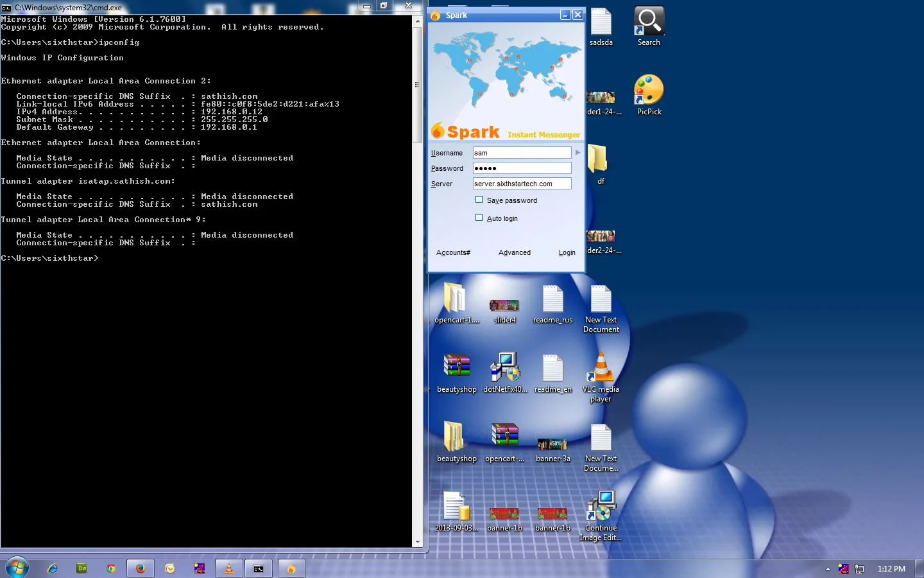
Task: Select the truncated New Text Docume... file
Action: [601, 437]
